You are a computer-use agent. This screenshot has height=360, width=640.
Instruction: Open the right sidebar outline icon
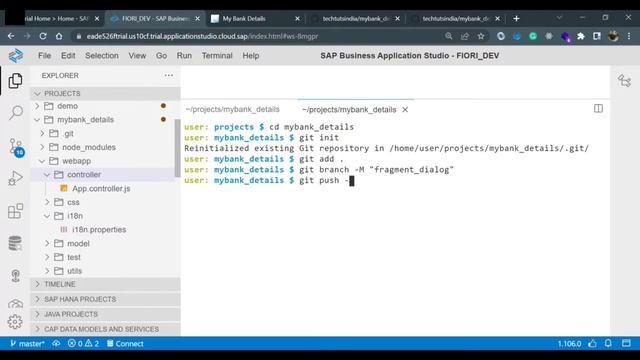[x=624, y=81]
